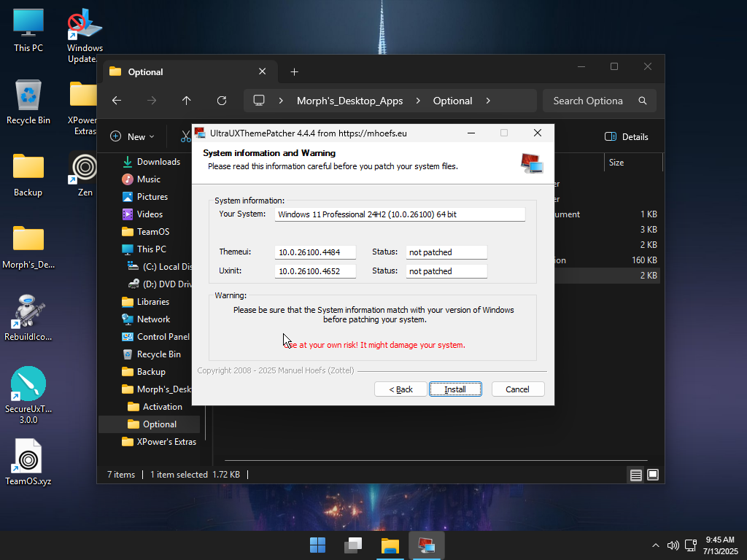Click the Themeui version field

(x=315, y=252)
